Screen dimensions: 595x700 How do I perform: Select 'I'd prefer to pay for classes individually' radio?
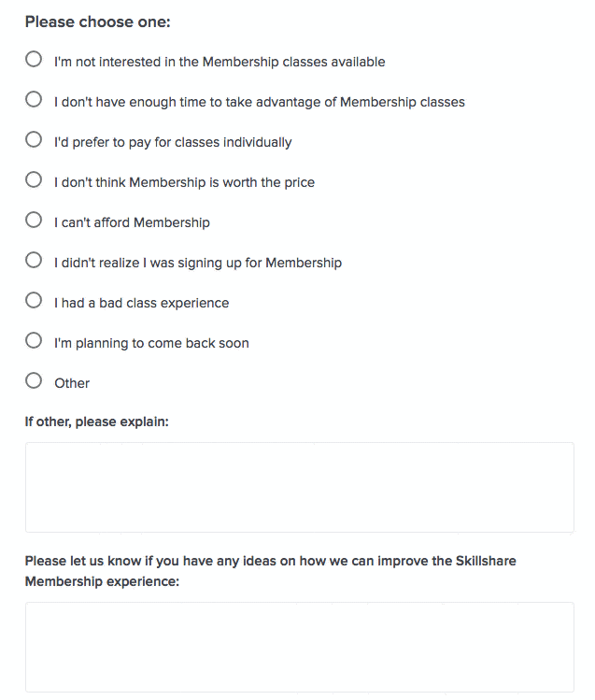pos(34,140)
